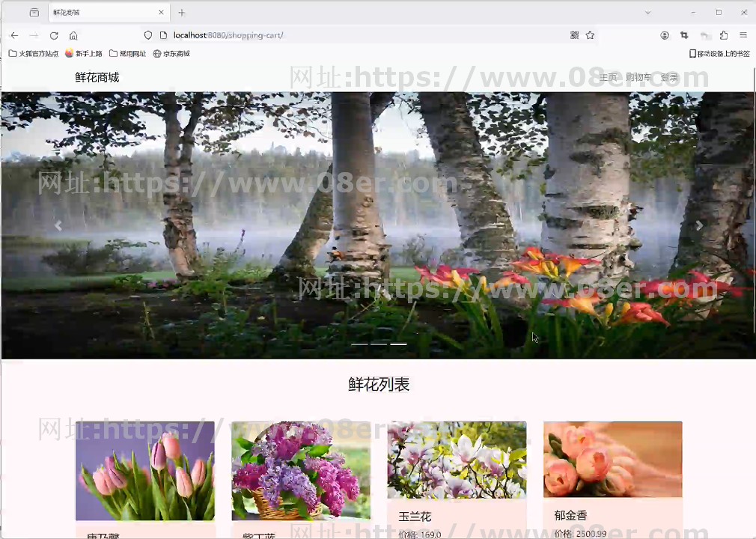
Task: Open the 火狐官方站点 bookmark folder
Action: (x=33, y=53)
